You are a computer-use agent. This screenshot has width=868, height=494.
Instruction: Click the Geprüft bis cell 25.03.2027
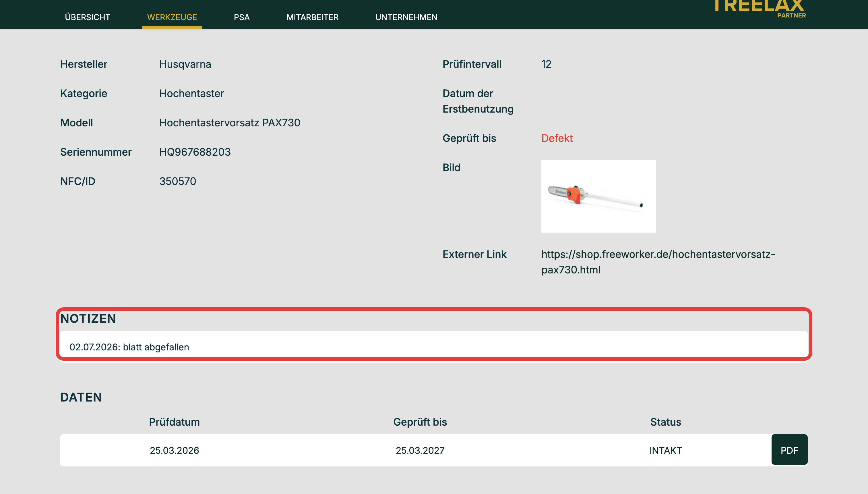click(x=420, y=450)
